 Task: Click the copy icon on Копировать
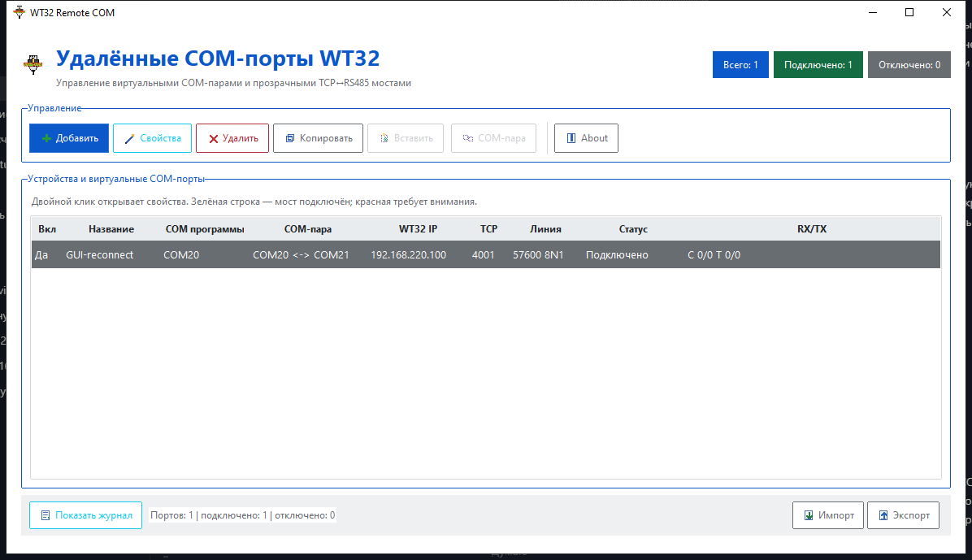tap(289, 138)
